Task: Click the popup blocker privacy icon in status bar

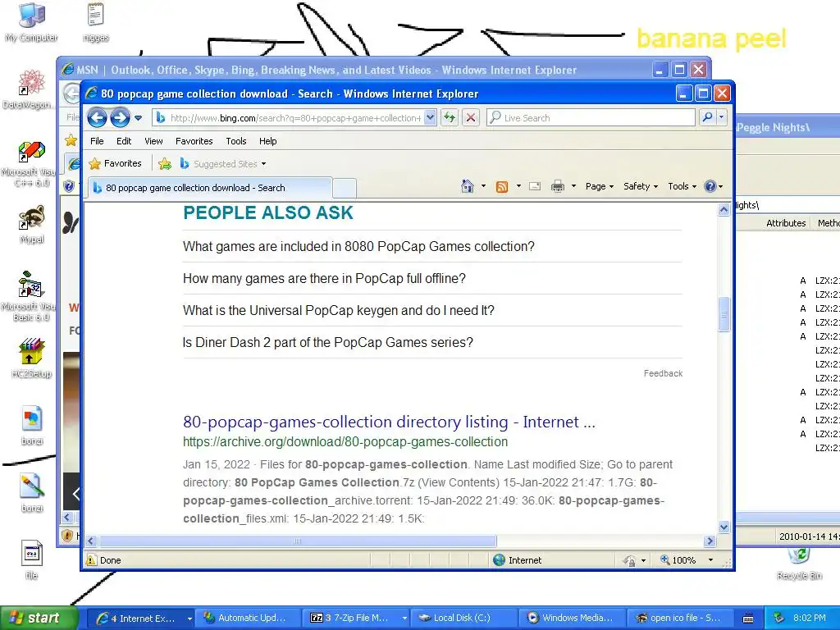Action: coord(630,560)
